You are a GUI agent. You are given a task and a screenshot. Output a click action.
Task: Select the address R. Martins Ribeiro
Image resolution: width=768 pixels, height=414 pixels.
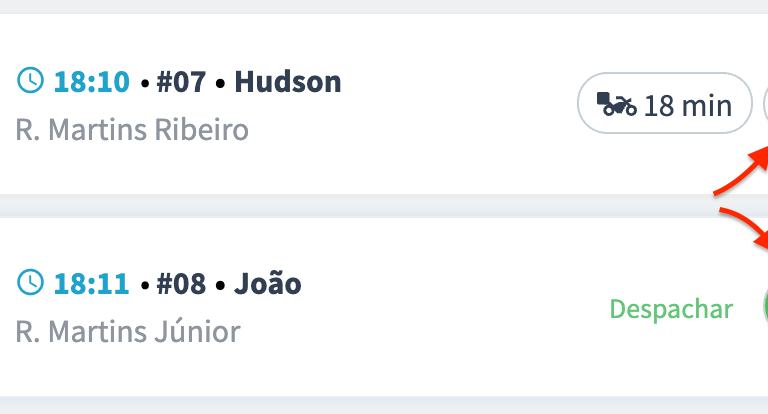pos(132,130)
